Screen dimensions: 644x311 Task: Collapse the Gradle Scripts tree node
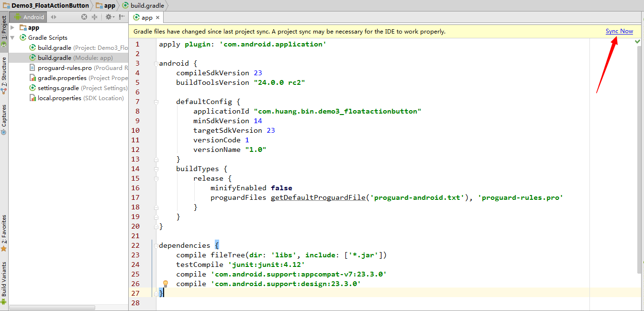(13, 38)
